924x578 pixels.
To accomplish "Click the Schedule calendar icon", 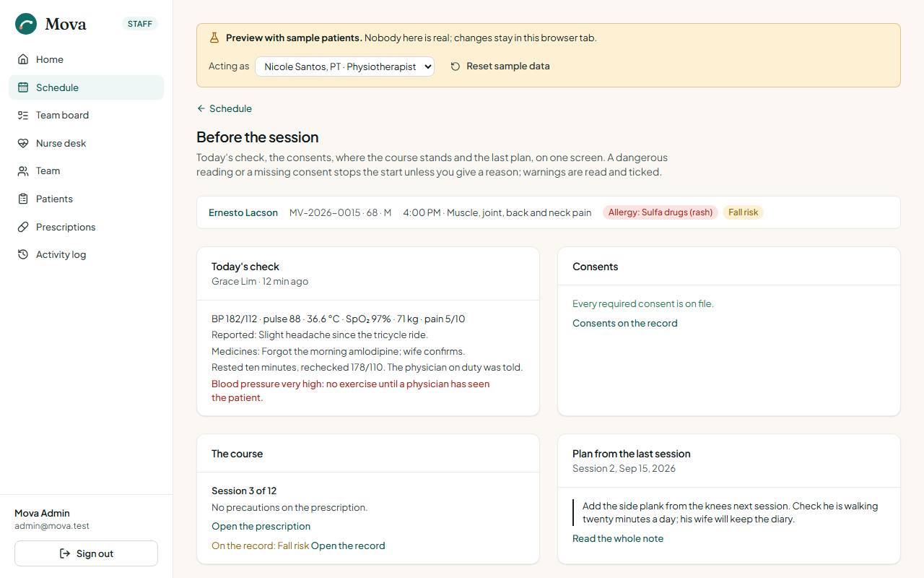I will point(23,87).
